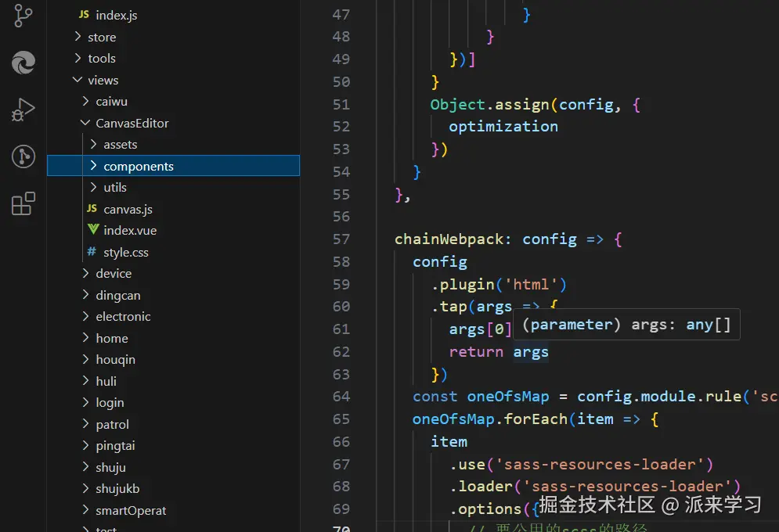Click line number 57 in gutter
The image size is (779, 532).
341,239
